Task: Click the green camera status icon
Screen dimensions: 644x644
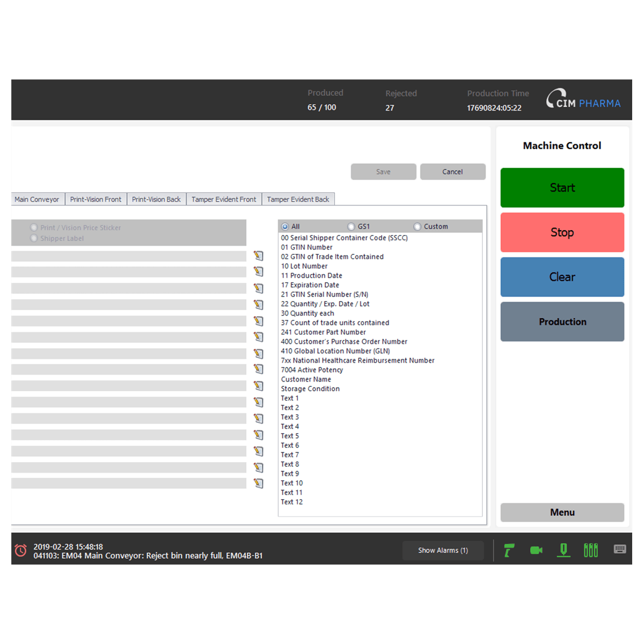Action: [536, 550]
